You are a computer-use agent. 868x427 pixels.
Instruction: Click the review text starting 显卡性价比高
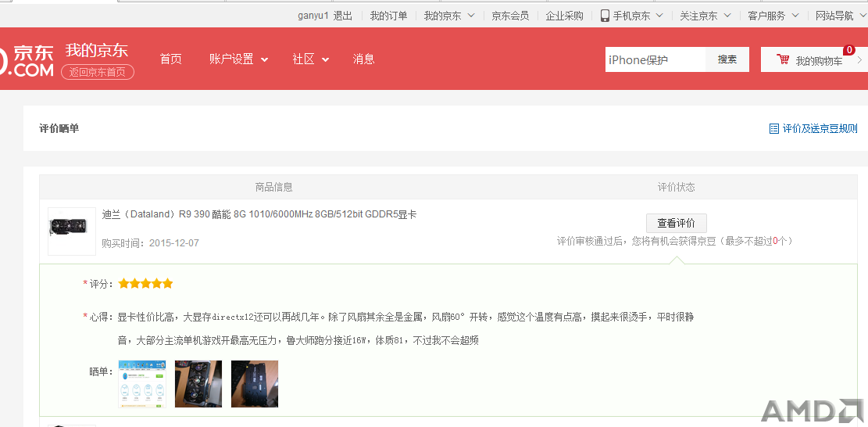click(x=405, y=328)
